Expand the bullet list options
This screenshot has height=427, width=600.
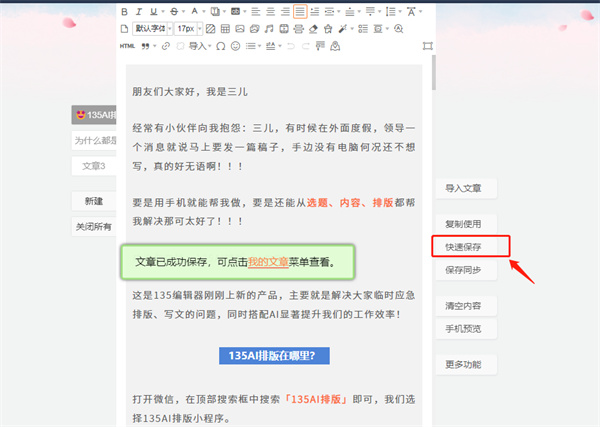[x=259, y=46]
